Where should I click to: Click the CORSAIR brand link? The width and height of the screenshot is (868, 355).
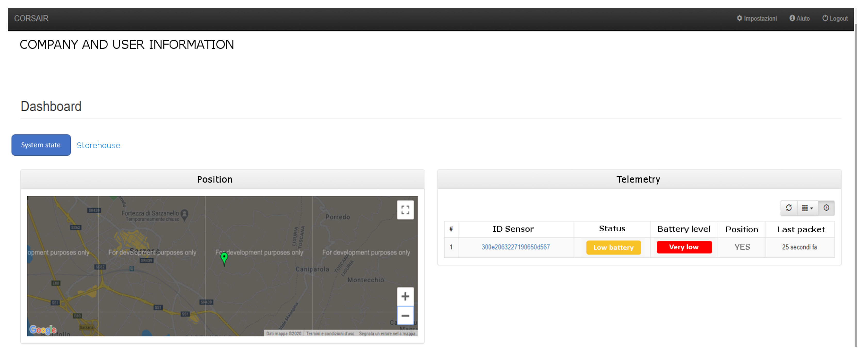click(31, 19)
